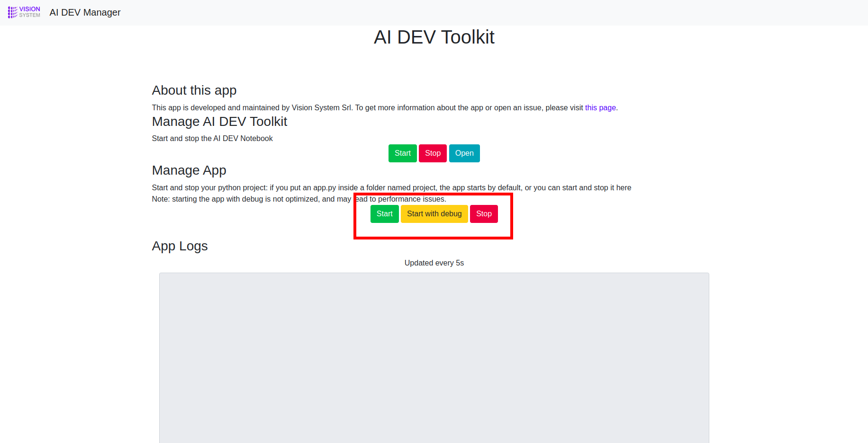Viewport: 868px width, 443px height.
Task: Click the Vision System Srl description paragraph
Action: click(x=385, y=108)
